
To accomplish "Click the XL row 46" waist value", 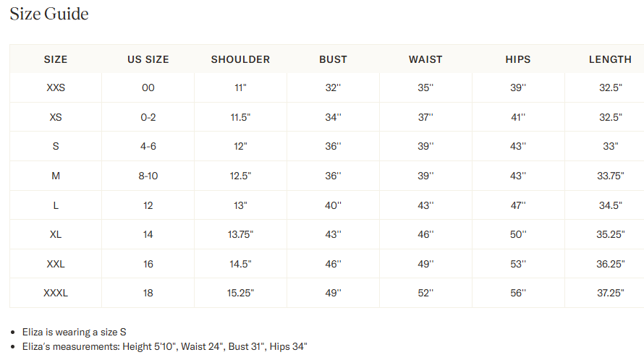I will coord(425,235).
